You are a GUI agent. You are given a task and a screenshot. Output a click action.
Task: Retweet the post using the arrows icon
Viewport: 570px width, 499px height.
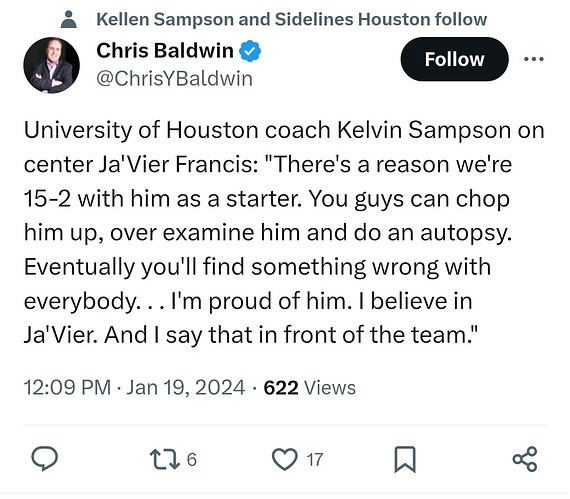click(165, 459)
